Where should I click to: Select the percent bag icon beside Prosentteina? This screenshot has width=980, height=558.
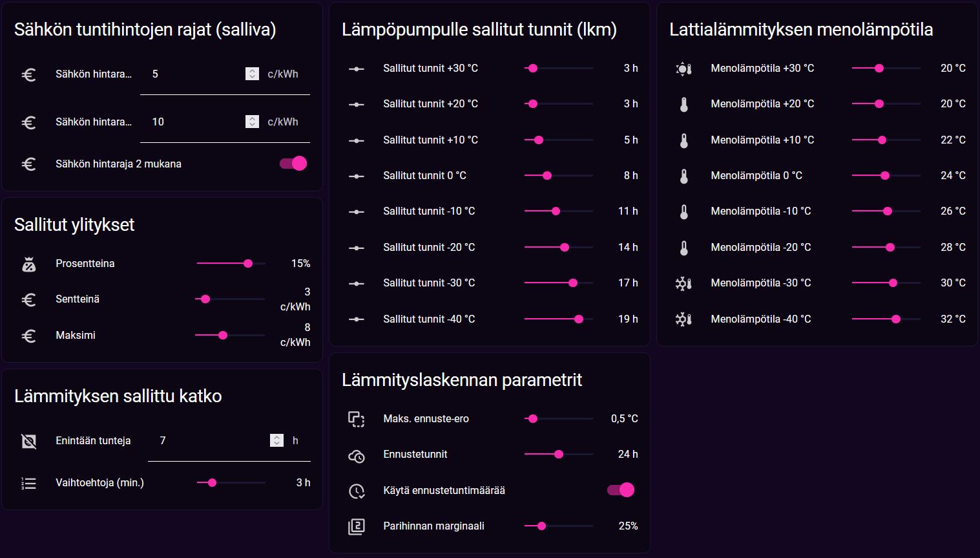(28, 263)
